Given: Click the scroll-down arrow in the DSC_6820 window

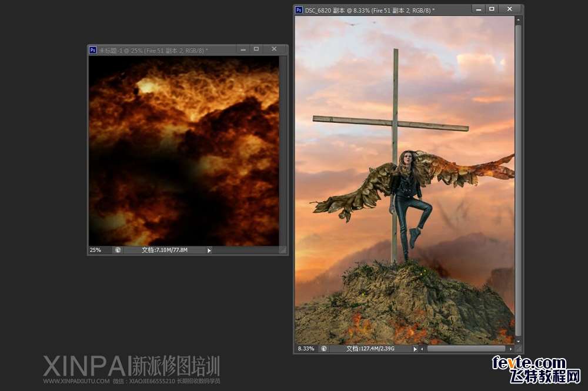Looking at the screenshot, I should tap(518, 340).
